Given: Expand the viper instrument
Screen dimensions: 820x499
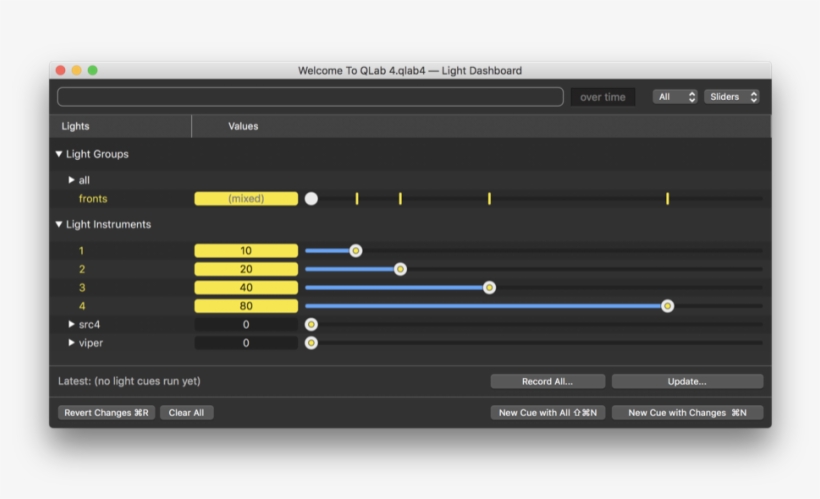Looking at the screenshot, I should pyautogui.click(x=71, y=343).
